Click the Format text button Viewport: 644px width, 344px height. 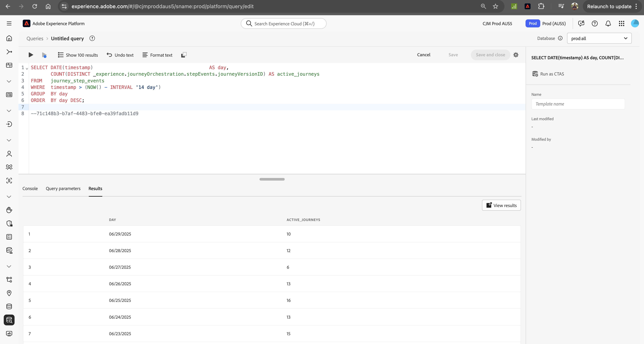coord(157,55)
